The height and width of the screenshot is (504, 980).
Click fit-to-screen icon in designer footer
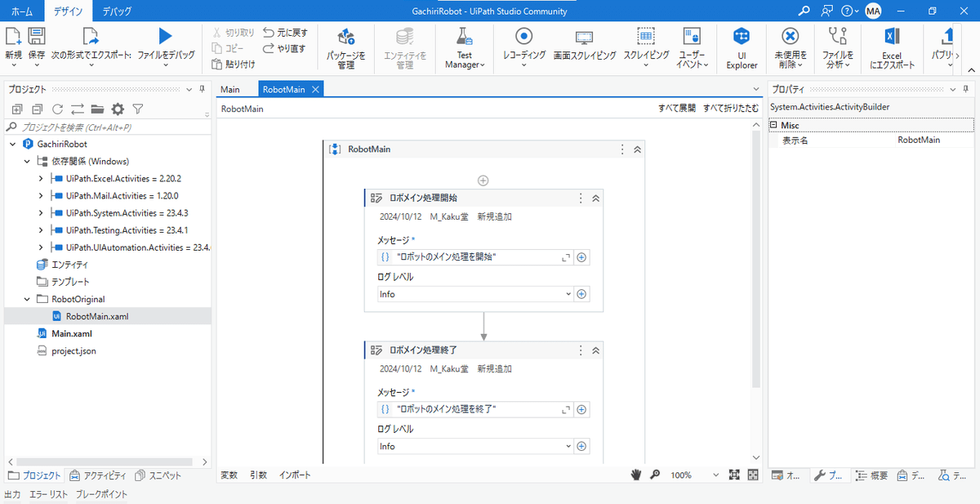(x=734, y=475)
